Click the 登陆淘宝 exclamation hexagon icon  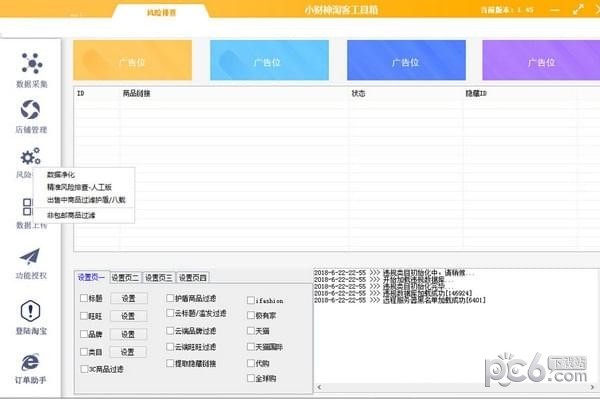(30, 311)
